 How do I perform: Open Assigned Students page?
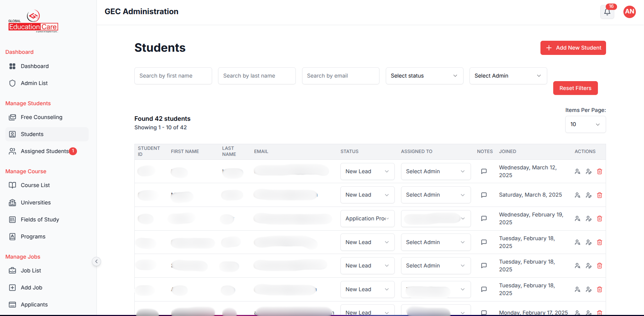[47, 151]
